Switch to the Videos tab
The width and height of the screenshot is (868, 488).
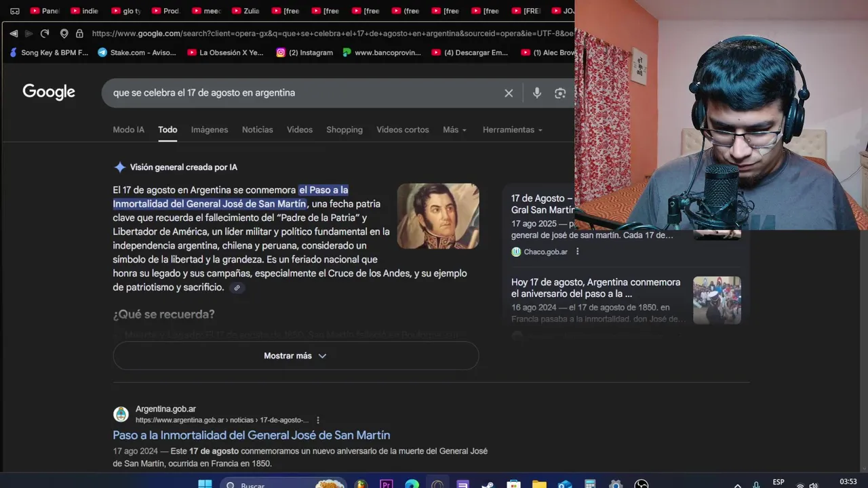(x=300, y=129)
